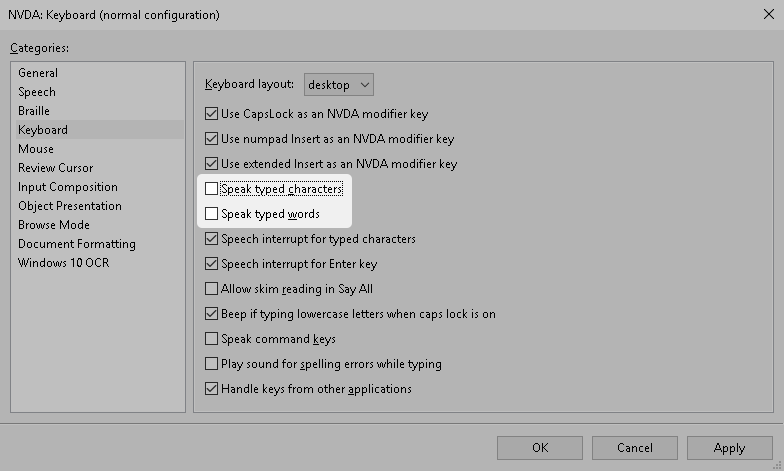Enable Allow skim reading in Say All
784x471 pixels.
click(x=211, y=289)
